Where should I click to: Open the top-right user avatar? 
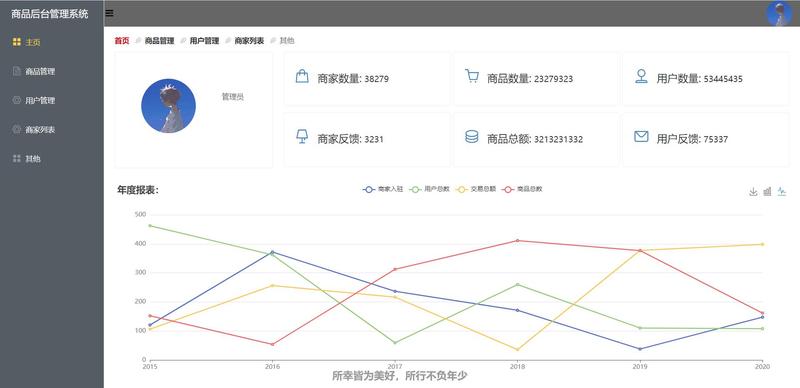click(779, 13)
